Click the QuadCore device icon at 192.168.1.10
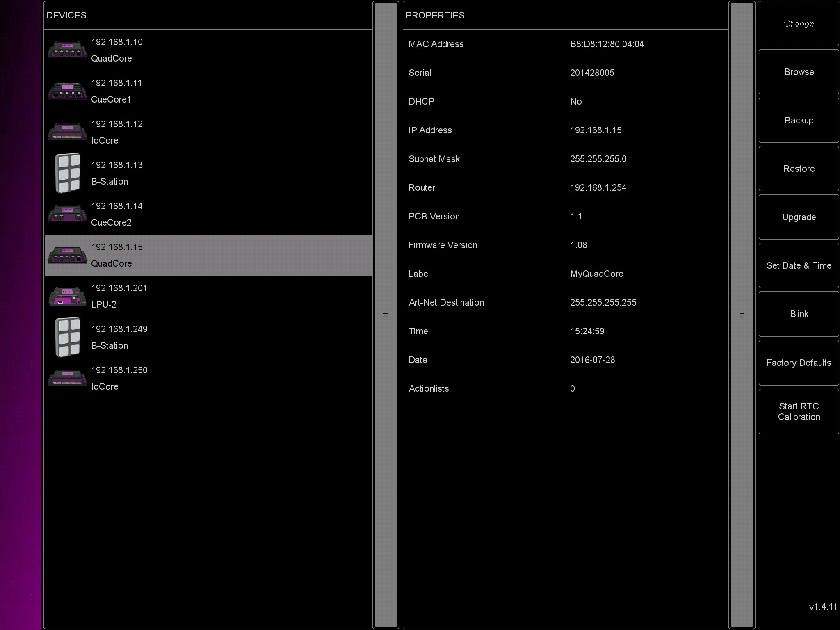The height and width of the screenshot is (630, 840). [x=67, y=50]
